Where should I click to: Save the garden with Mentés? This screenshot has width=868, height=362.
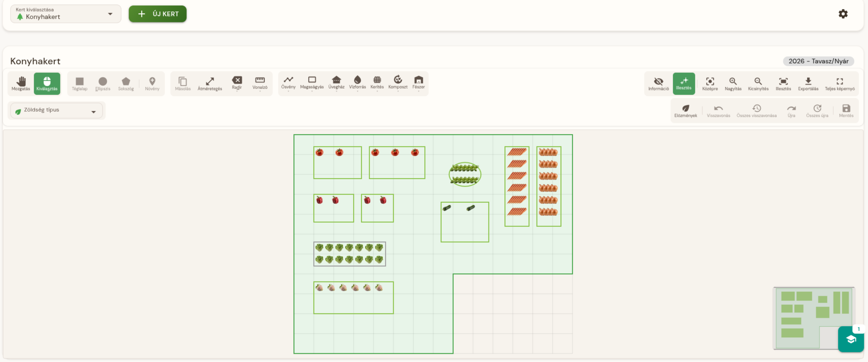click(x=846, y=111)
